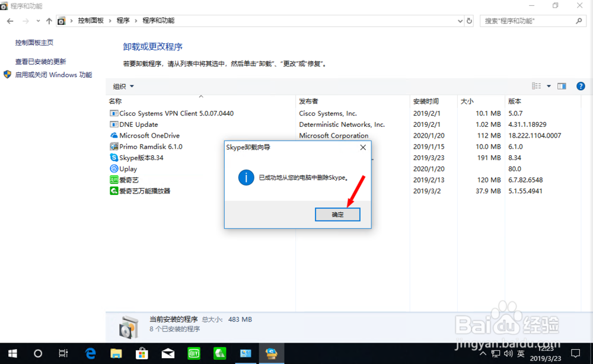Image resolution: width=593 pixels, height=364 pixels.
Task: Go up one level with up arrow
Action: 49,21
